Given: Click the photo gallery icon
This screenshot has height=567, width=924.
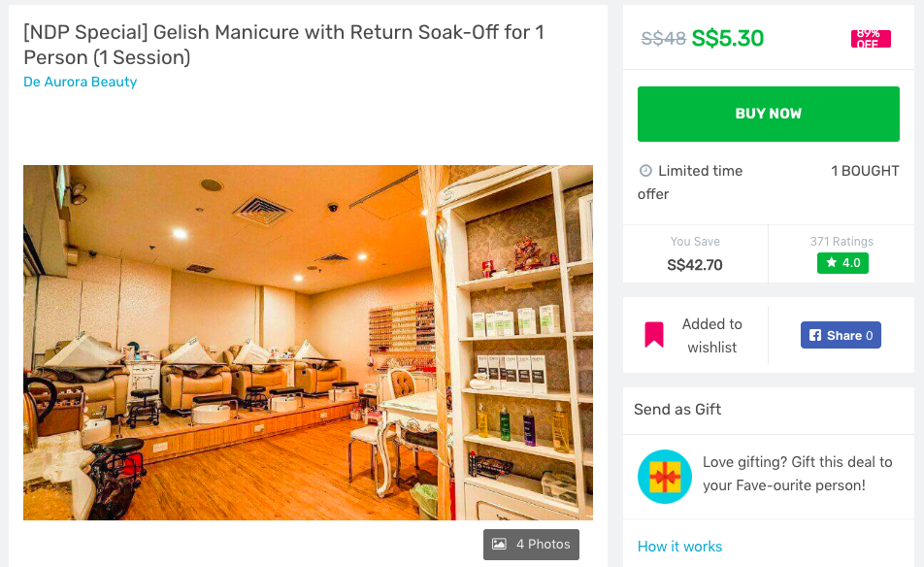Looking at the screenshot, I should (x=499, y=545).
